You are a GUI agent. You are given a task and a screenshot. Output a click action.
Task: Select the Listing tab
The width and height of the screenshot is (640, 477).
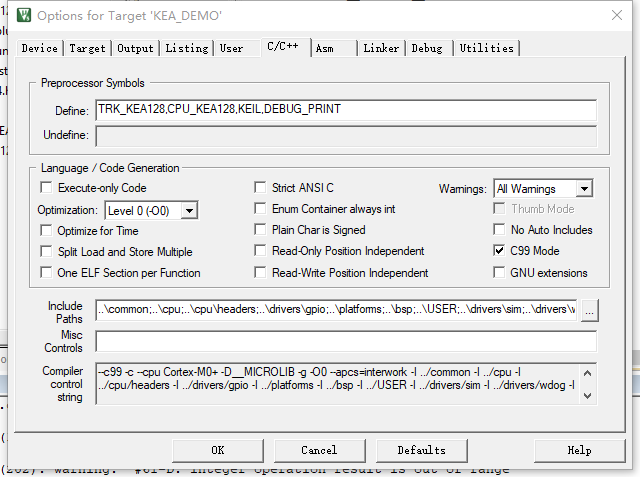click(187, 48)
